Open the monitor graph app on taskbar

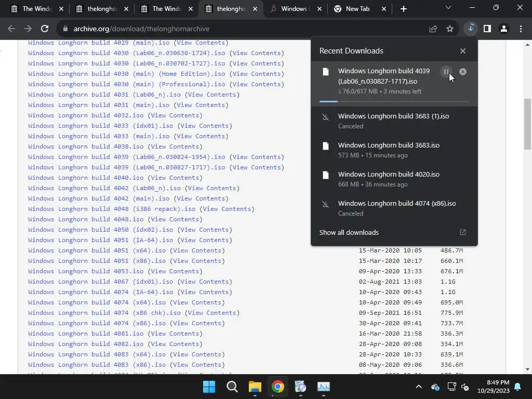point(323,387)
